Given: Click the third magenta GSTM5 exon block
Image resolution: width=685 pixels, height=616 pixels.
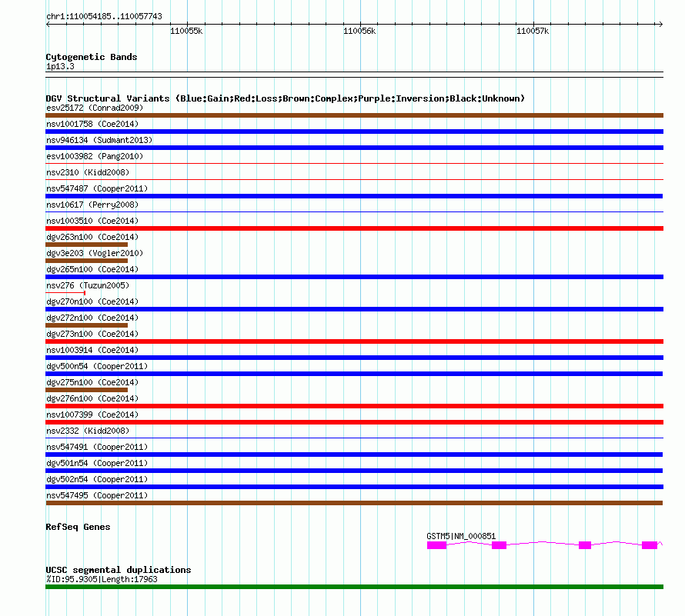Looking at the screenshot, I should pyautogui.click(x=584, y=544).
